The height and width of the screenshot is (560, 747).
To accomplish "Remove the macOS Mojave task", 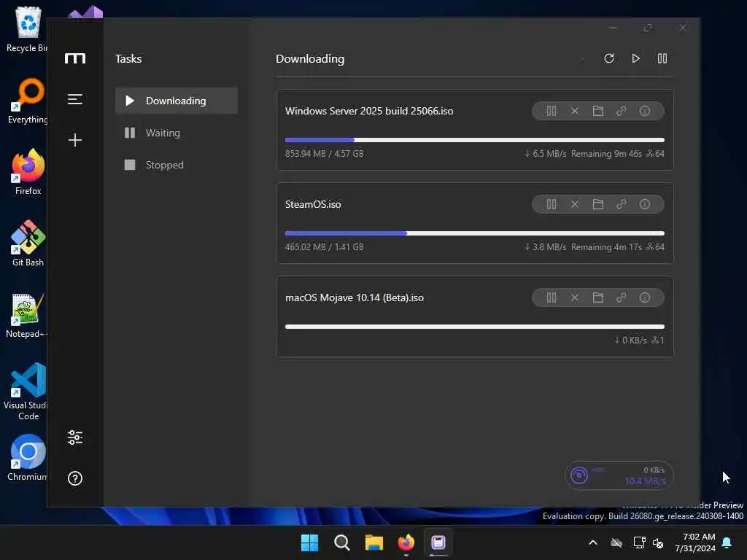I will point(575,297).
